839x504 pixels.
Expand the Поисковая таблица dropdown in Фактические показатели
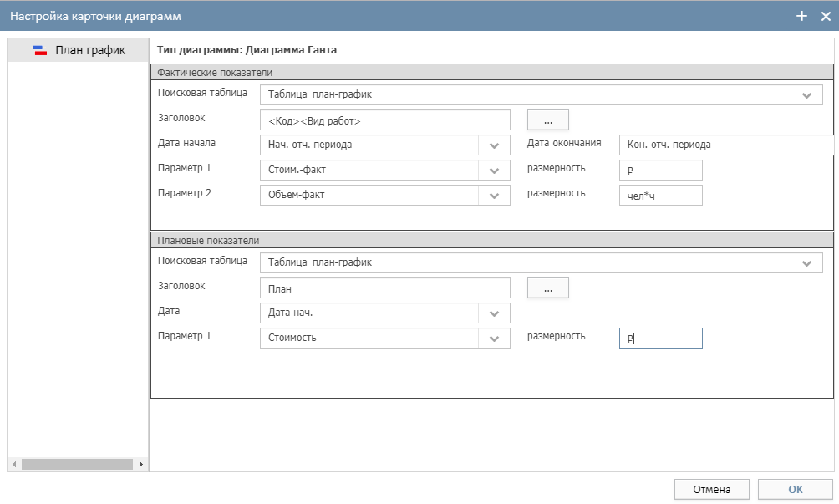(x=806, y=95)
